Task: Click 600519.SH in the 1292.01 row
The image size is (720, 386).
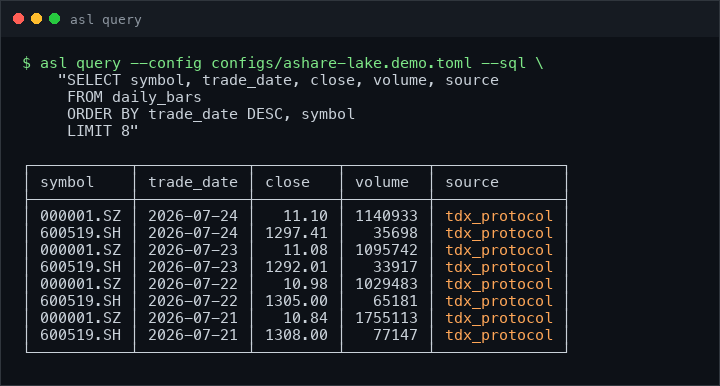Action: (80, 267)
